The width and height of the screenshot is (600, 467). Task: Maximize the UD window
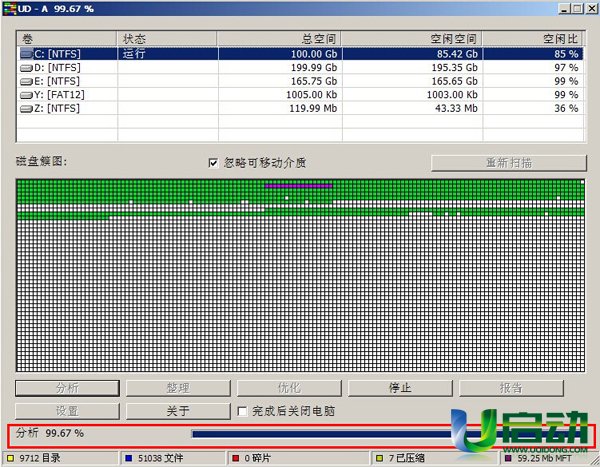pyautogui.click(x=577, y=8)
